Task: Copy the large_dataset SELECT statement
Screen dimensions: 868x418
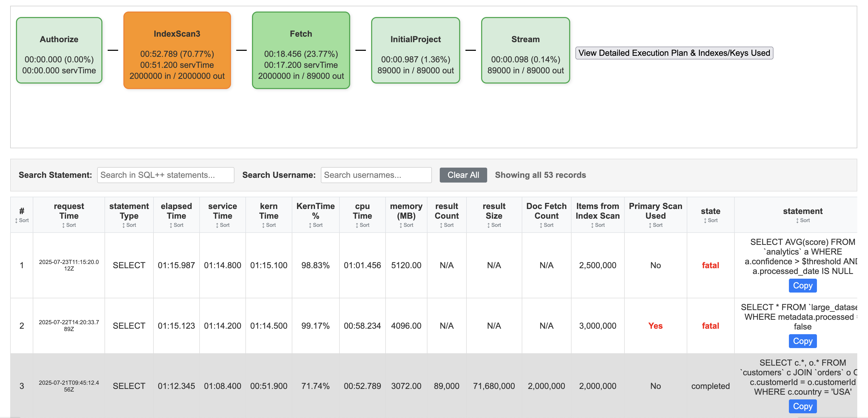Action: coord(802,341)
